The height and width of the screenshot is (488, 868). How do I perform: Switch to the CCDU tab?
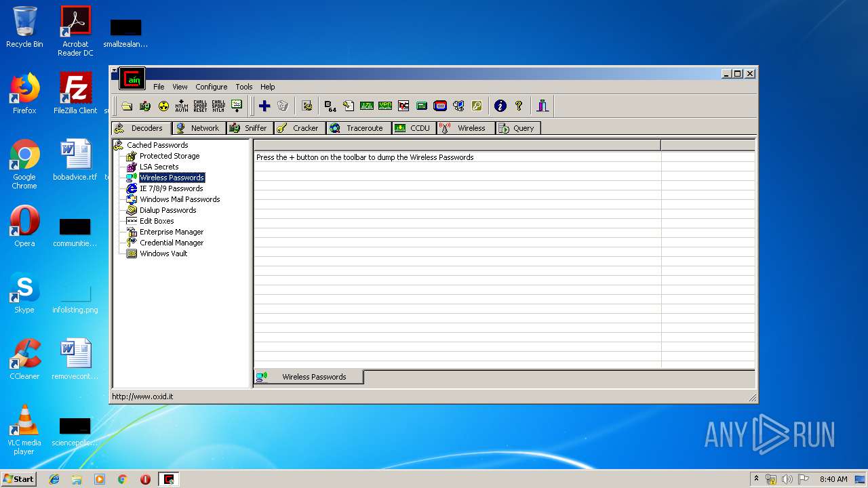click(414, 128)
